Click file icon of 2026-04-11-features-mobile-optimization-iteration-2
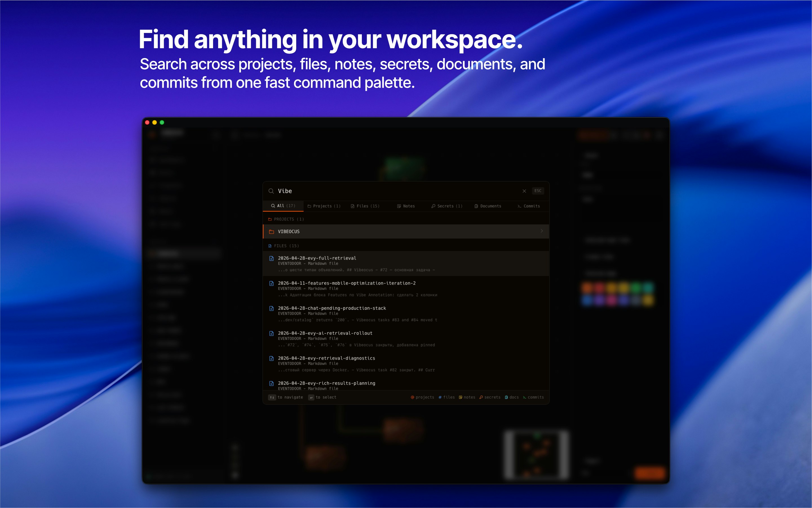This screenshot has width=812, height=508. [x=272, y=283]
